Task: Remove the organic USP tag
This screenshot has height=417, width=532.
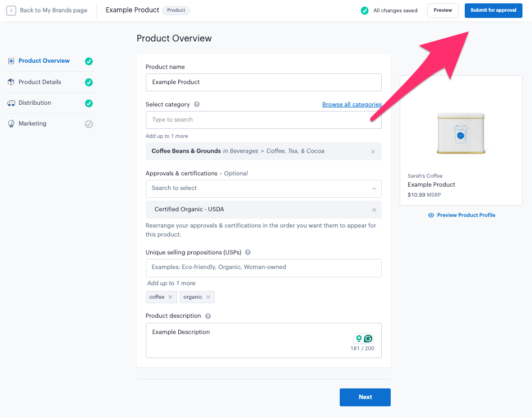Action: coord(208,297)
